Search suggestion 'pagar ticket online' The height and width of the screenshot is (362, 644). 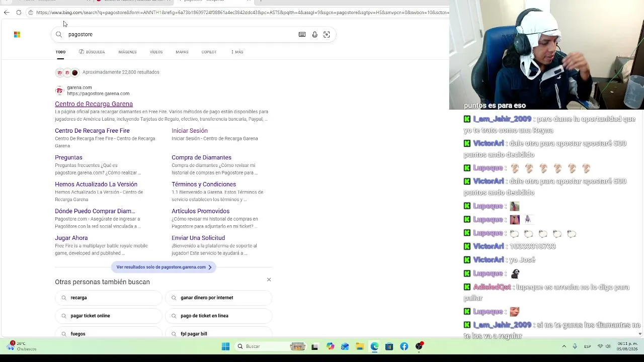point(109,316)
